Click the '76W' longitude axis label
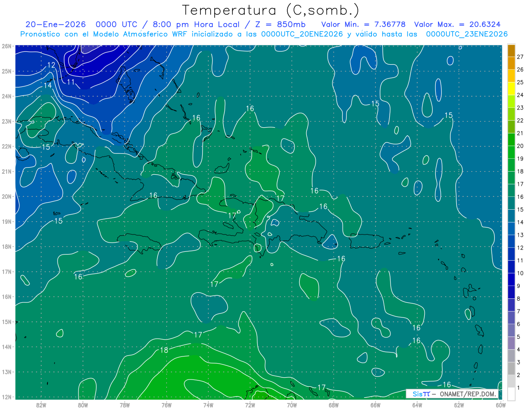Screen dimensions: 532x411 (166, 405)
